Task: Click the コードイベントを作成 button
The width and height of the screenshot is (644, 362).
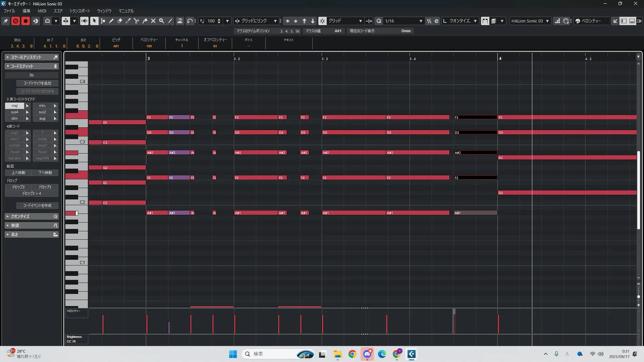Action: 37,205
